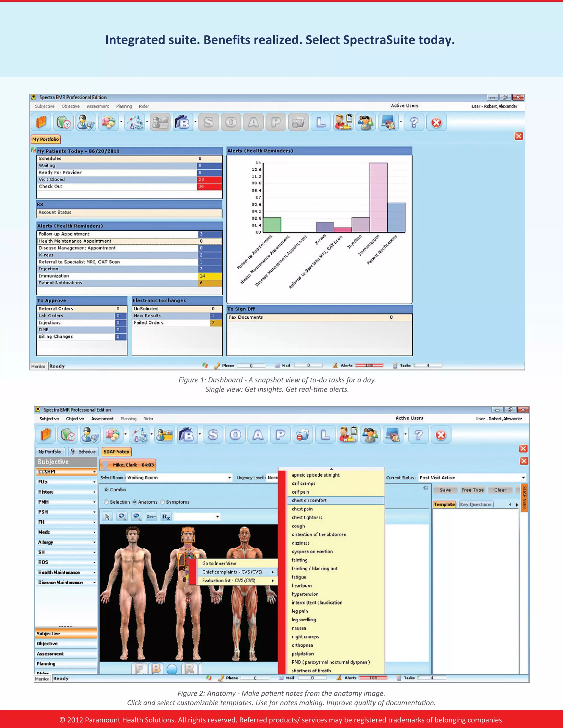This screenshot has width=563, height=728.
Task: Select the Selection radio button
Action: (x=106, y=502)
